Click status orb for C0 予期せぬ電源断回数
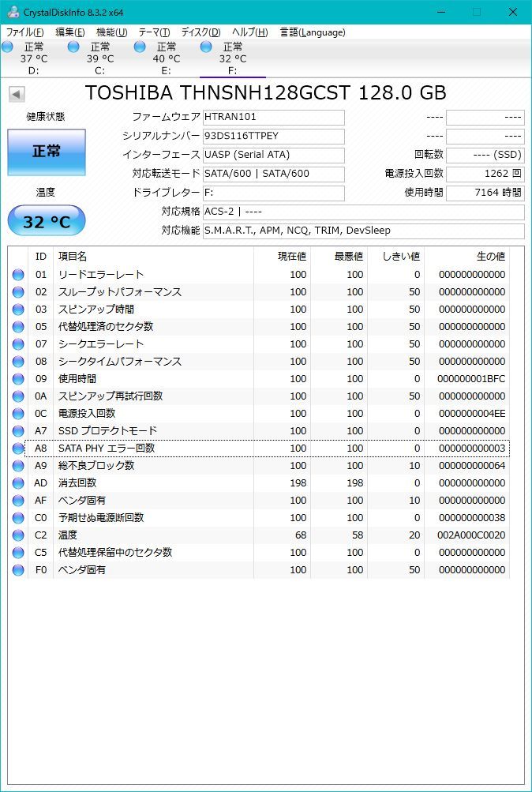The width and height of the screenshot is (532, 792). click(x=18, y=518)
